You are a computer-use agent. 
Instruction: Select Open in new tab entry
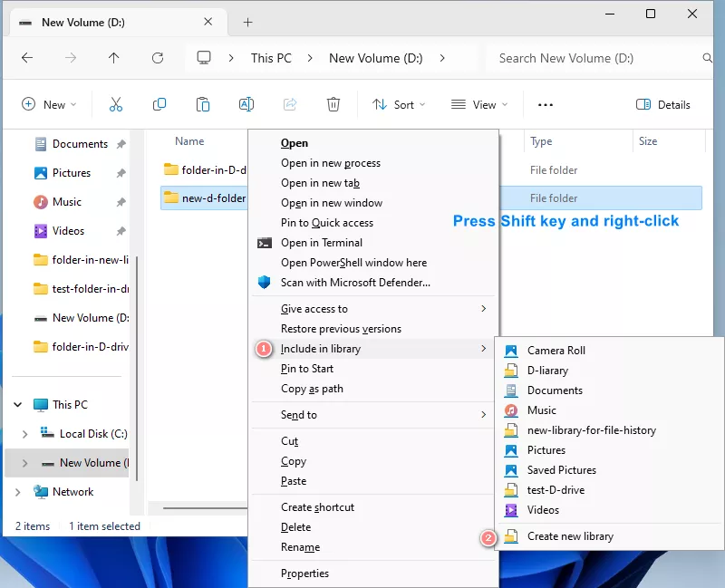click(x=373, y=183)
